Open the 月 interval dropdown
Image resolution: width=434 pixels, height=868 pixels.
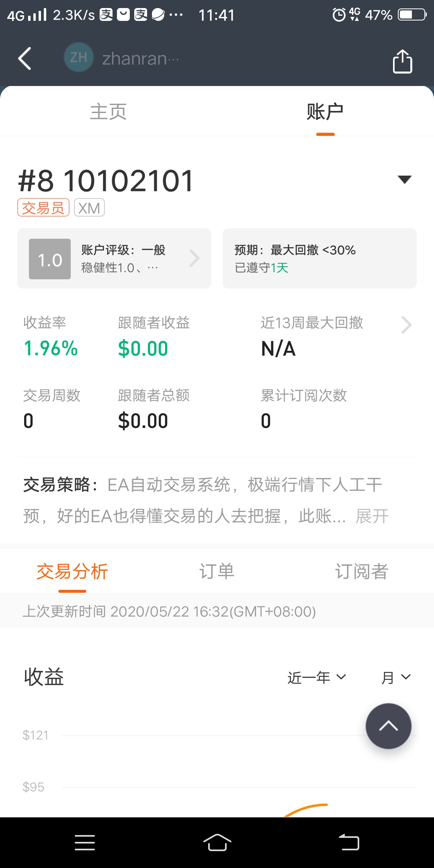pos(396,678)
